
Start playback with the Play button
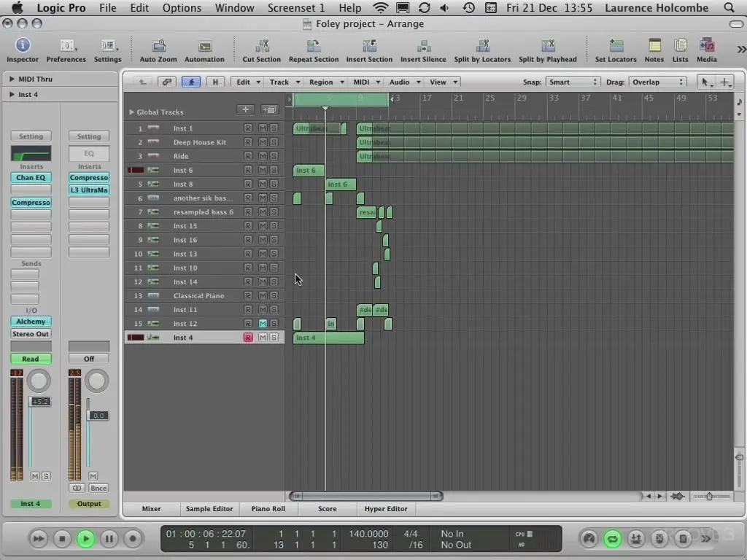pyautogui.click(x=86, y=539)
